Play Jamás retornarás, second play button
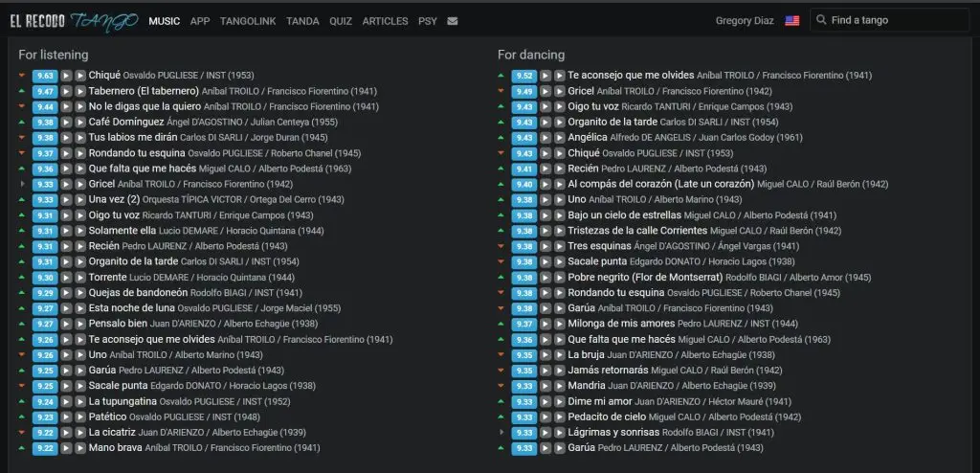The image size is (980, 473). (x=559, y=371)
